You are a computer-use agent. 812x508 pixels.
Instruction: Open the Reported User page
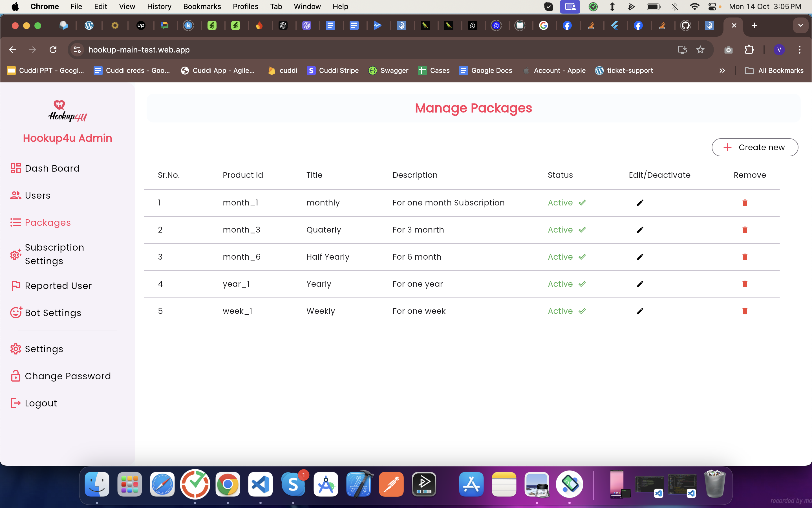(x=51, y=286)
